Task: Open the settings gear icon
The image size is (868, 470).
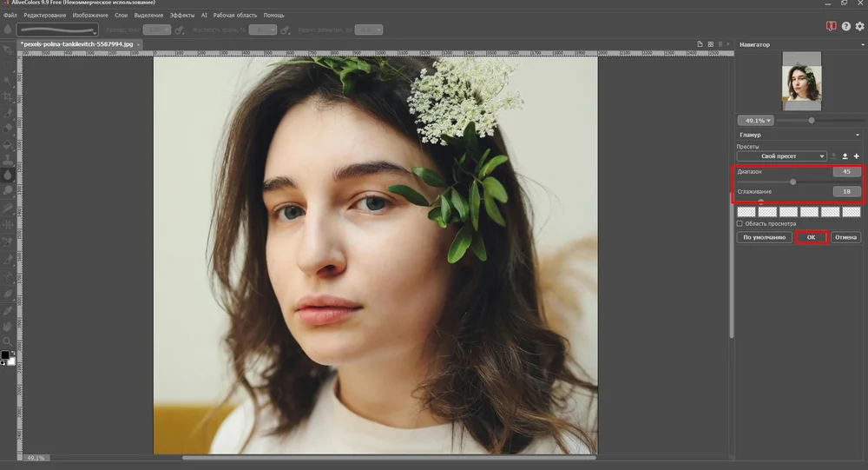Action: (x=859, y=26)
